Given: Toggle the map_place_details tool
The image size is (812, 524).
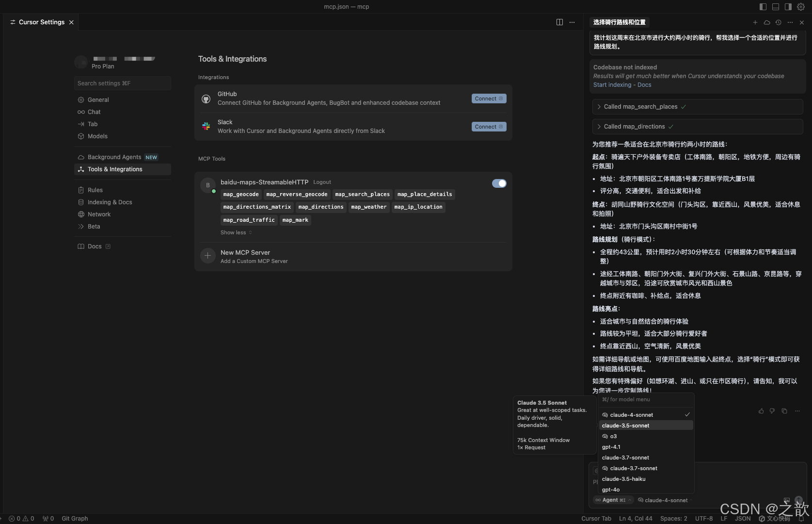Looking at the screenshot, I should [425, 195].
